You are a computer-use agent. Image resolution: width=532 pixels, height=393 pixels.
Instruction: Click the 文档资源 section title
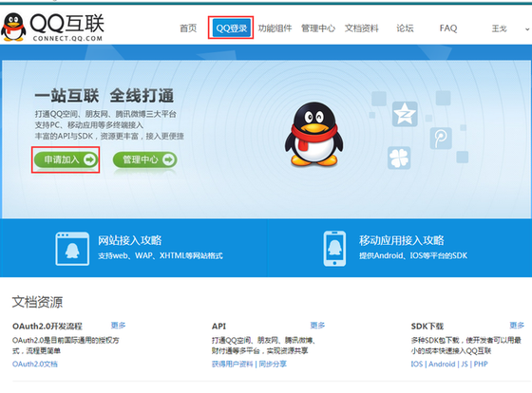pos(37,302)
